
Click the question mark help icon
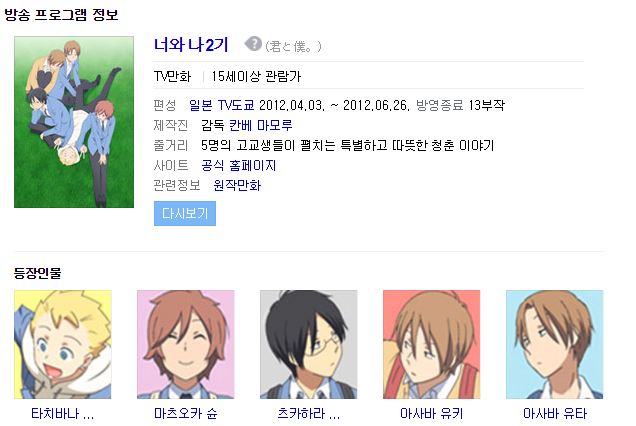(x=254, y=44)
